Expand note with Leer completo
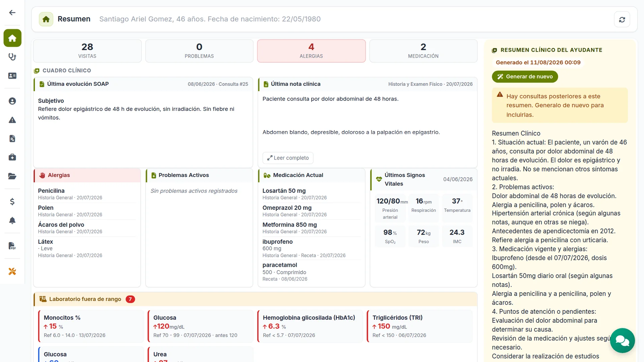 point(288,158)
